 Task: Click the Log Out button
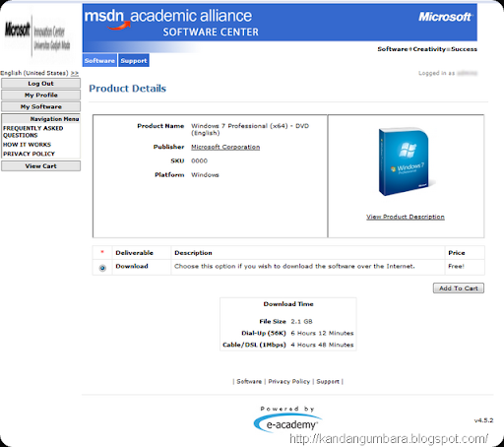pos(40,84)
